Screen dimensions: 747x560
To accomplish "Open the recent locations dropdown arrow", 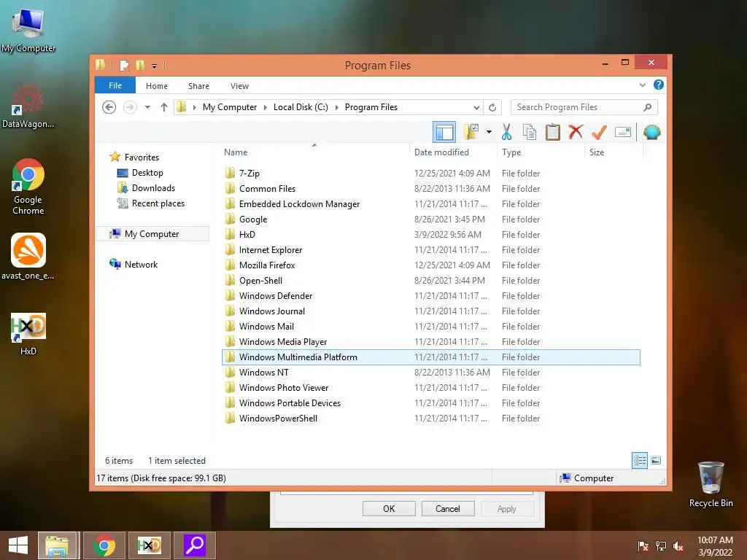I will pyautogui.click(x=147, y=107).
